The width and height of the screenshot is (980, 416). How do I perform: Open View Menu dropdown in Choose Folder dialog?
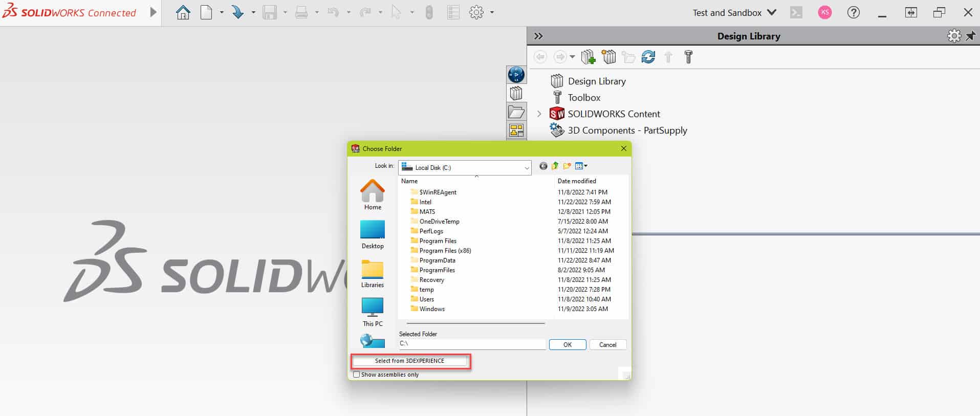coord(581,166)
